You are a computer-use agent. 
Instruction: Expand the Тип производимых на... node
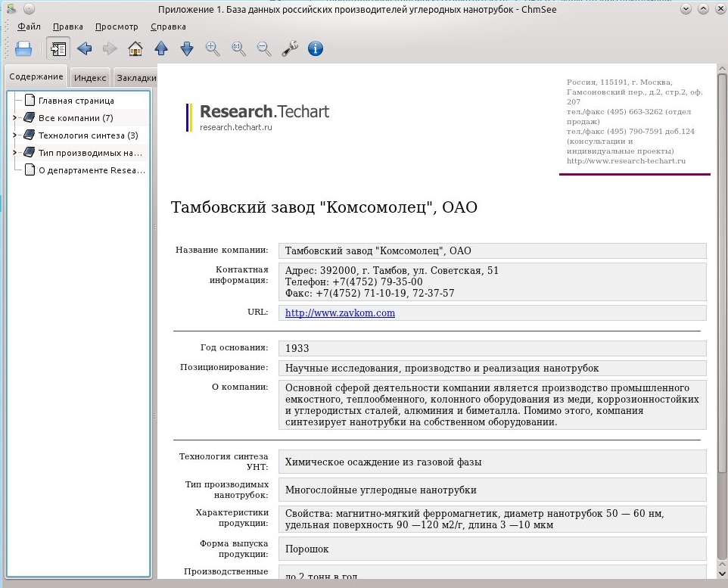pos(14,152)
